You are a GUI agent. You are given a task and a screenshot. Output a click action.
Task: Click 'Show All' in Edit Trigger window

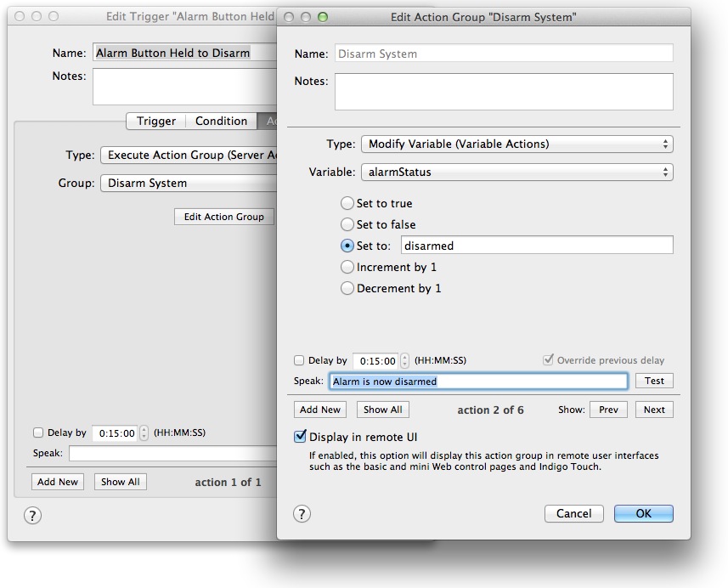point(121,482)
